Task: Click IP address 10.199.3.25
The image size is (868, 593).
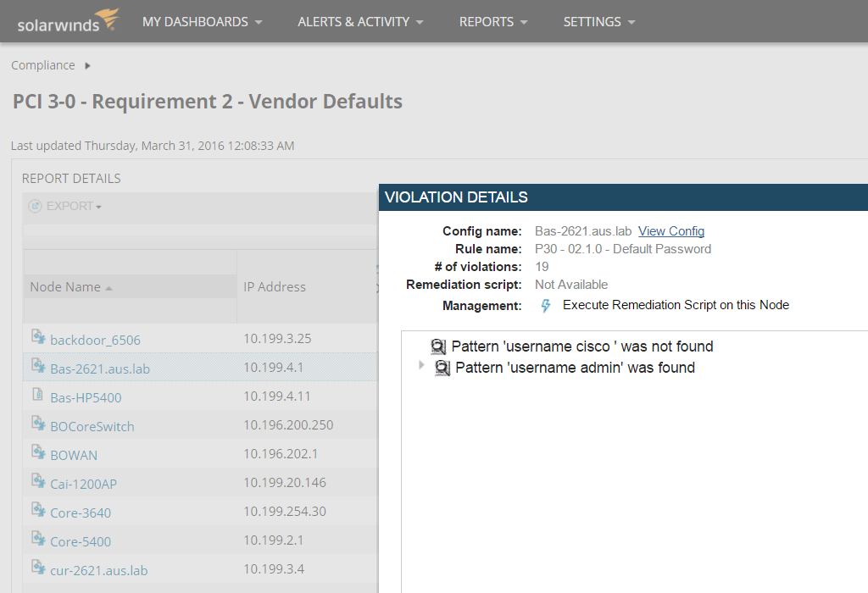Action: (x=277, y=339)
